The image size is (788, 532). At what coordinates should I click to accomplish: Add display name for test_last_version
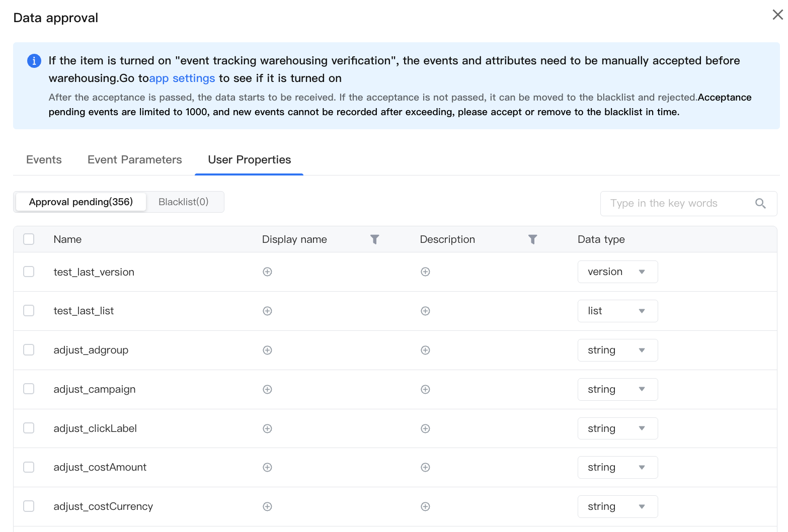267,272
